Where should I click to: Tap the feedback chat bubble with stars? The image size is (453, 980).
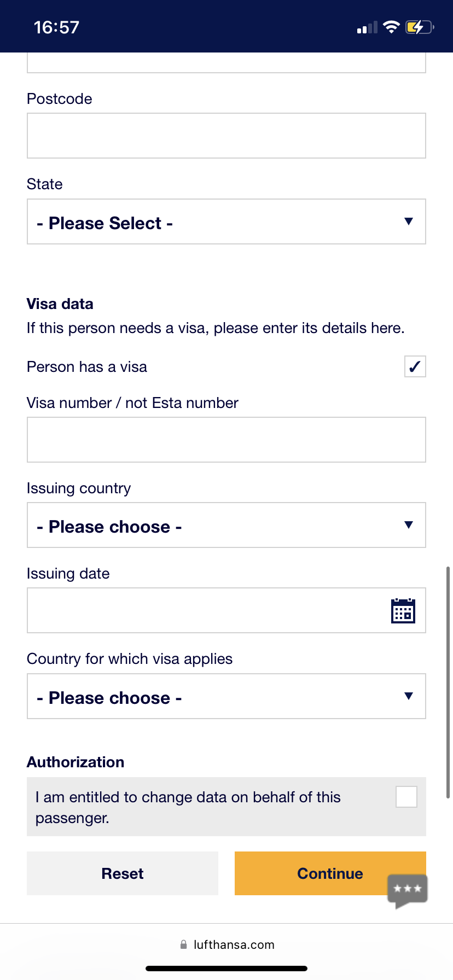(408, 891)
